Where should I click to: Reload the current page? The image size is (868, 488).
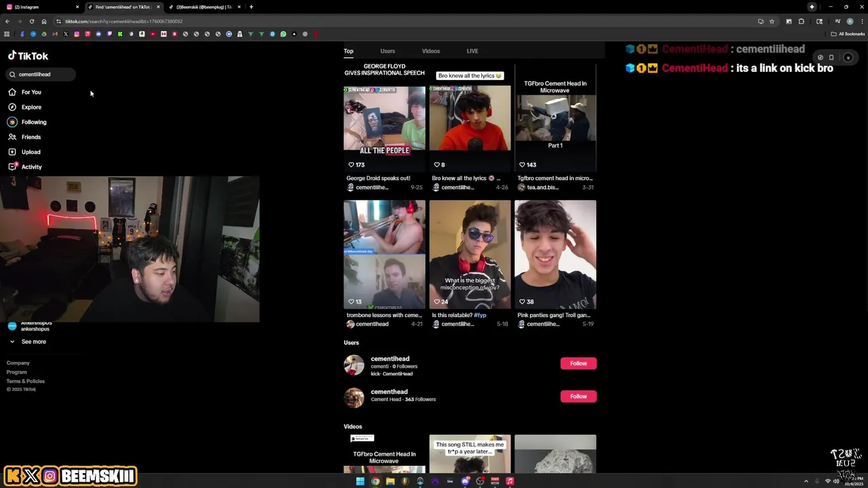(32, 21)
